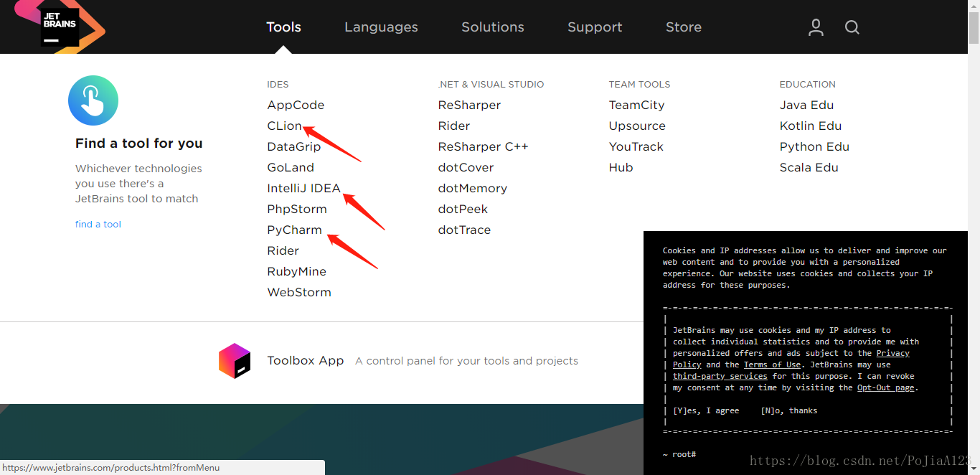The width and height of the screenshot is (980, 475).
Task: Click '[Y]es, I agree' in cookie console
Action: pyautogui.click(x=706, y=410)
